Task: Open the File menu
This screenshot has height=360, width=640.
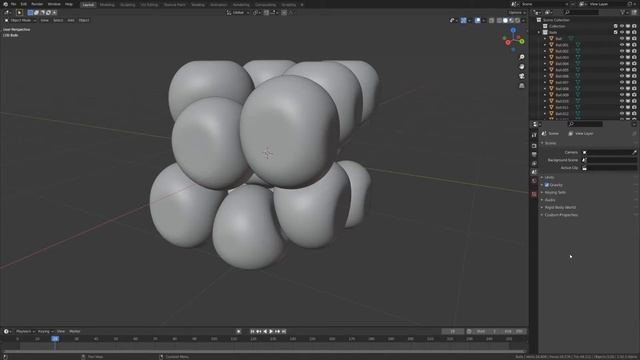Action: (x=13, y=4)
